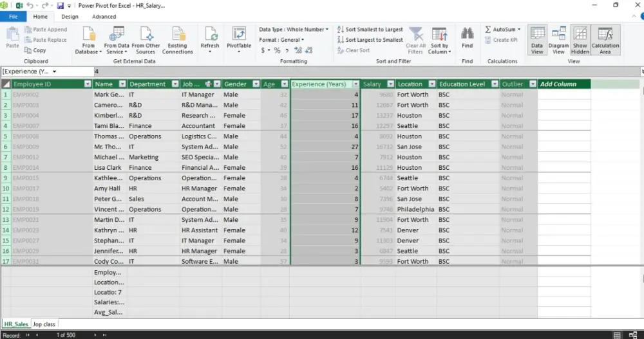Click the formula bar value
Image resolution: width=644 pixels, height=339 pixels.
point(97,71)
